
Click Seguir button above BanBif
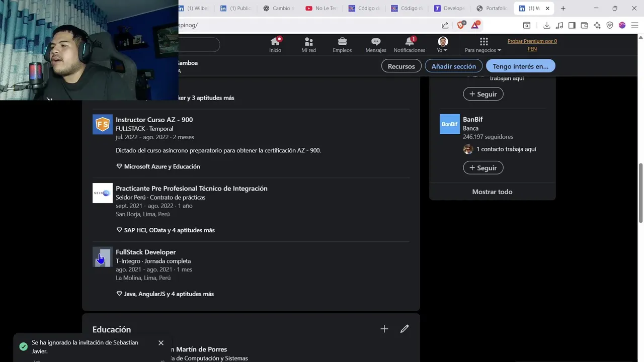coord(483,94)
